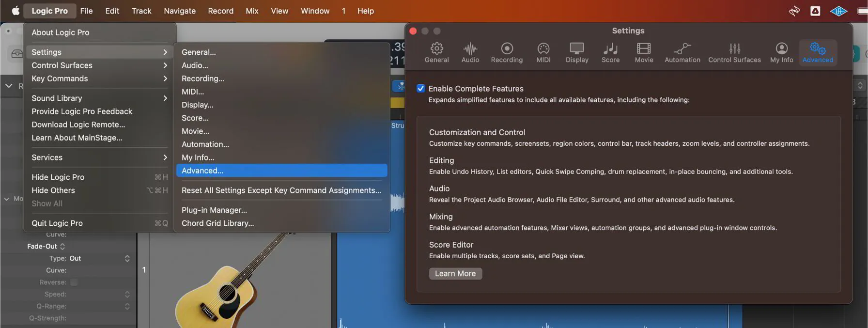The width and height of the screenshot is (868, 328).
Task: Open the Score settings tab icon
Action: coord(610,52)
